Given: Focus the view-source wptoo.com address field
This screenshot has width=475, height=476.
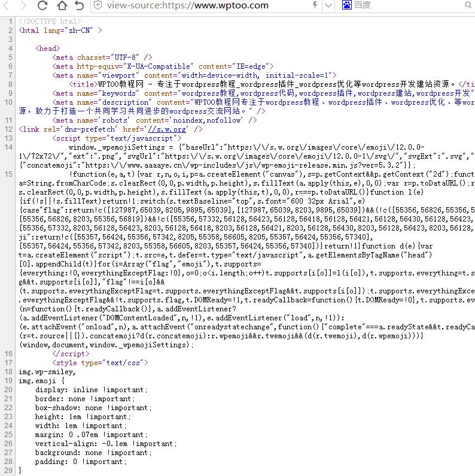Looking at the screenshot, I should [x=197, y=5].
